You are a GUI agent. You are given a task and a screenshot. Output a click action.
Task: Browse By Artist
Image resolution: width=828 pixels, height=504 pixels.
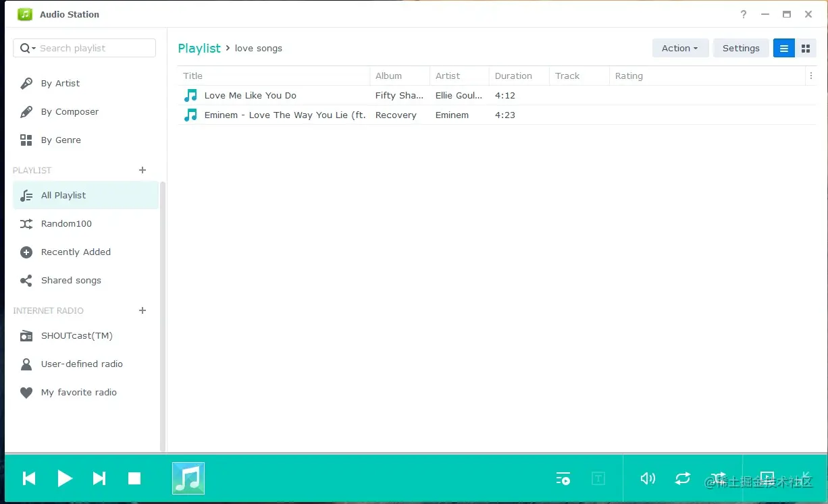(84, 83)
